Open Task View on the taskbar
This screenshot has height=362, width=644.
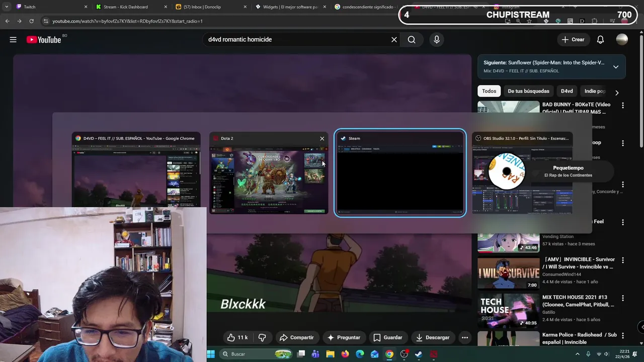[x=301, y=354]
